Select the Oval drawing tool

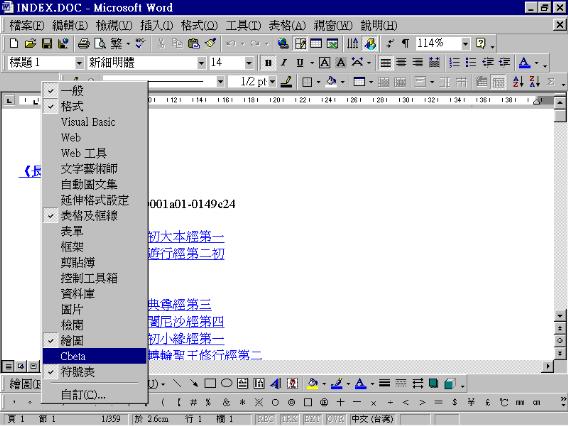[226, 384]
